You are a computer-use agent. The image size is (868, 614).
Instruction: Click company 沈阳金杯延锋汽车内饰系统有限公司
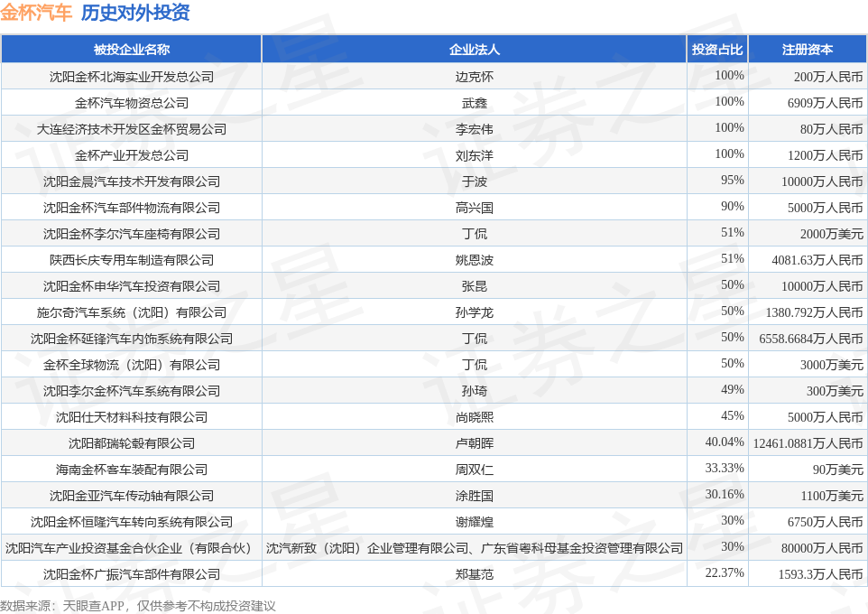pos(132,339)
